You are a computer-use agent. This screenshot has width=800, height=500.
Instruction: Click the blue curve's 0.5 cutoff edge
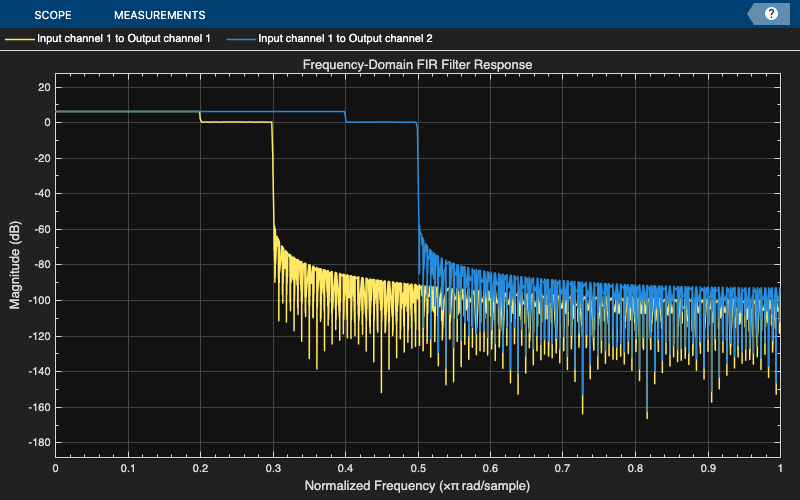pos(418,173)
